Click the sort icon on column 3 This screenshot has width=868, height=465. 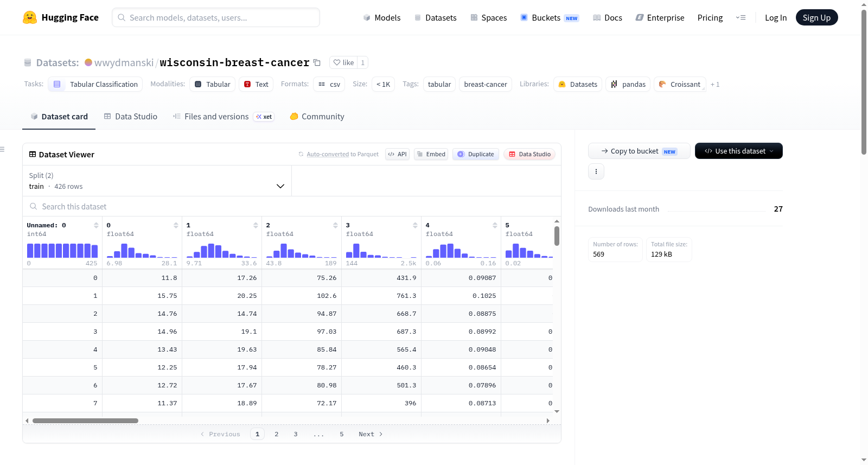tap(415, 225)
